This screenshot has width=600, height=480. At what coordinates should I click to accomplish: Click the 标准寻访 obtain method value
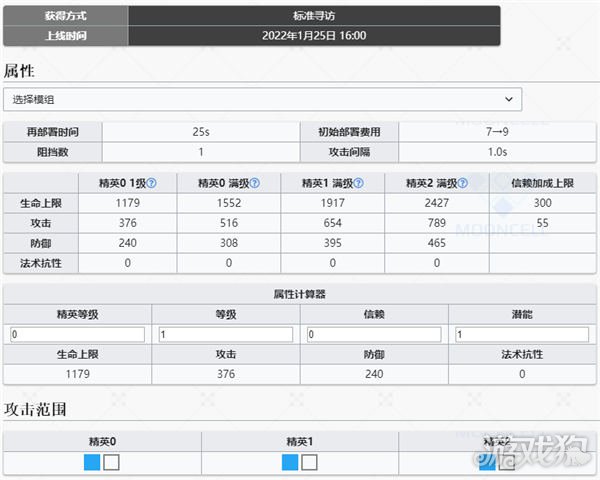click(314, 16)
